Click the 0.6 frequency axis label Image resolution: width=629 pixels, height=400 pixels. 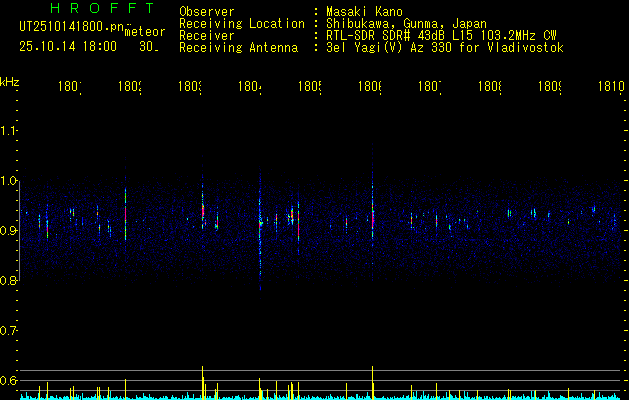(8, 380)
